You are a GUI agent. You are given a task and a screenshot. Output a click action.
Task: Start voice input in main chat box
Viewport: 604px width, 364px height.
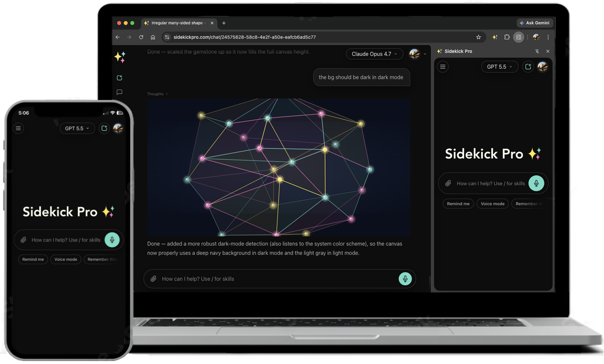(405, 279)
